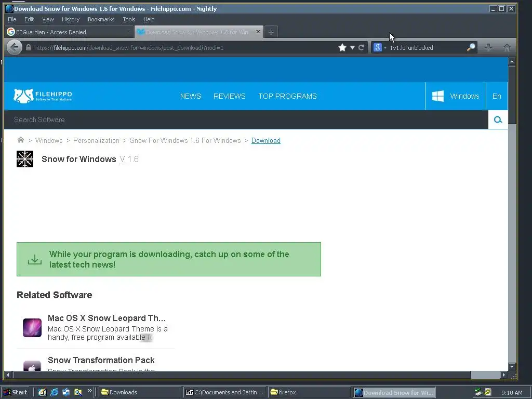Click the Download breadcrumb link
This screenshot has height=399, width=532.
pyautogui.click(x=265, y=140)
